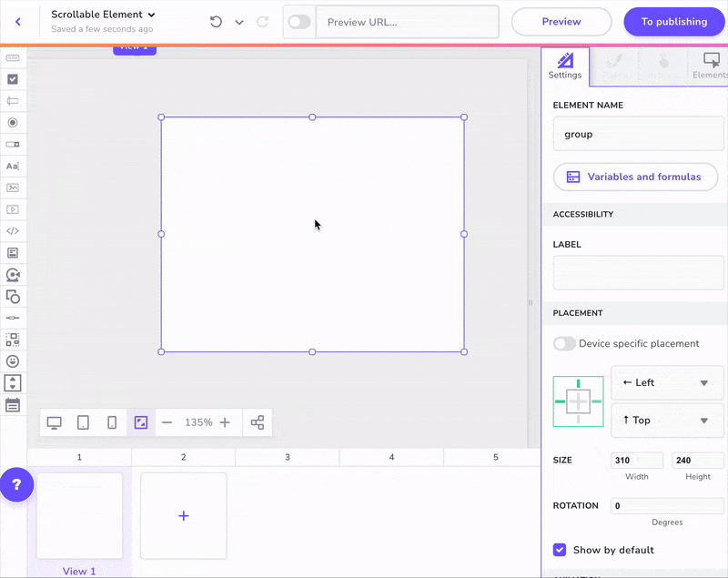Switch to the Settings tab

(565, 66)
